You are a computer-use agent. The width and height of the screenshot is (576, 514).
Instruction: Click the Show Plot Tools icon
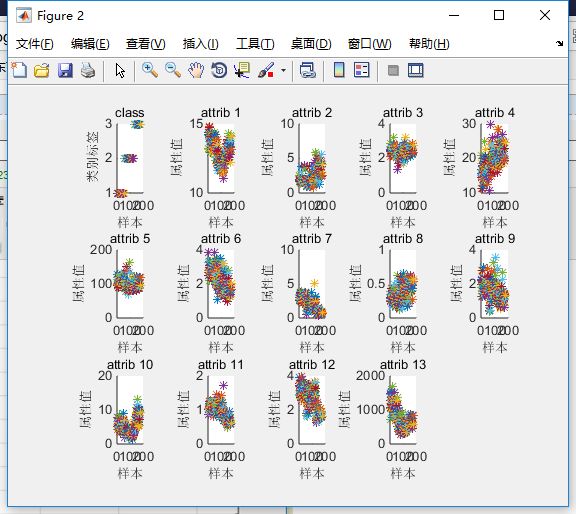tap(416, 70)
